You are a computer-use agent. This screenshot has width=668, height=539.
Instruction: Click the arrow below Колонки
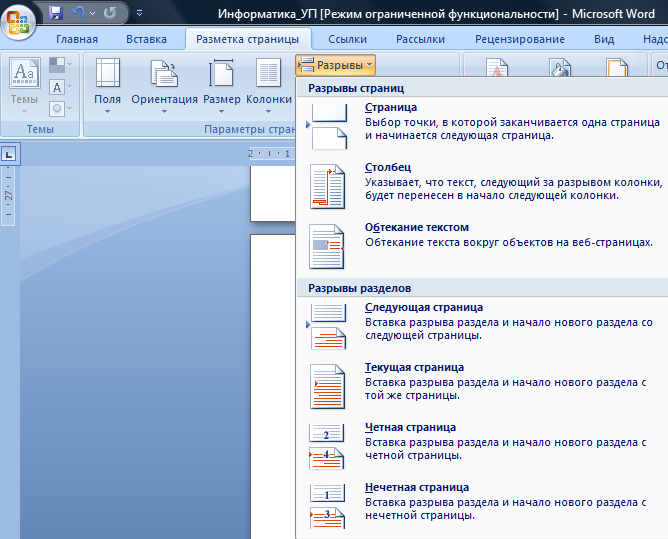(269, 112)
